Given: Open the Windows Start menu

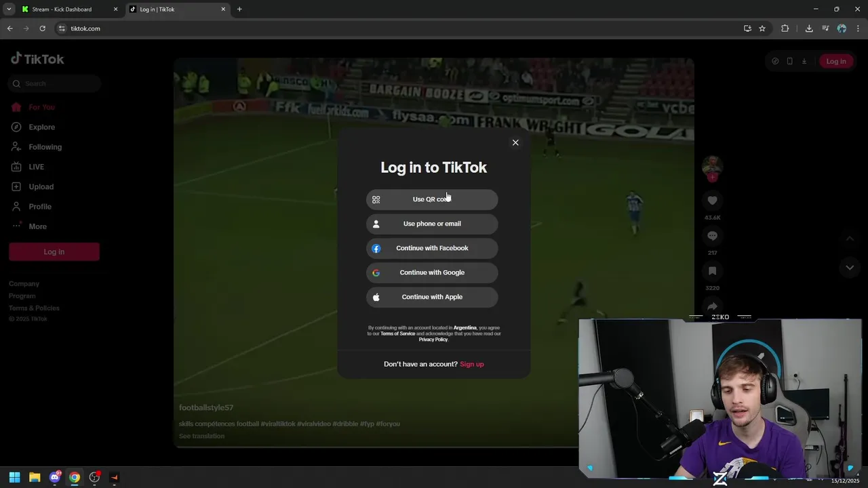Looking at the screenshot, I should pos(14,477).
